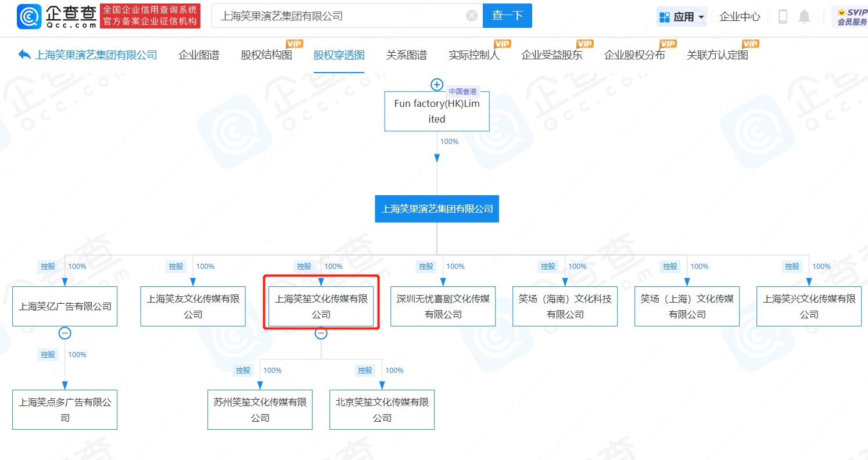Open 北京笑笙文化传媒有限公司 node
The height and width of the screenshot is (460, 868).
[x=382, y=409]
